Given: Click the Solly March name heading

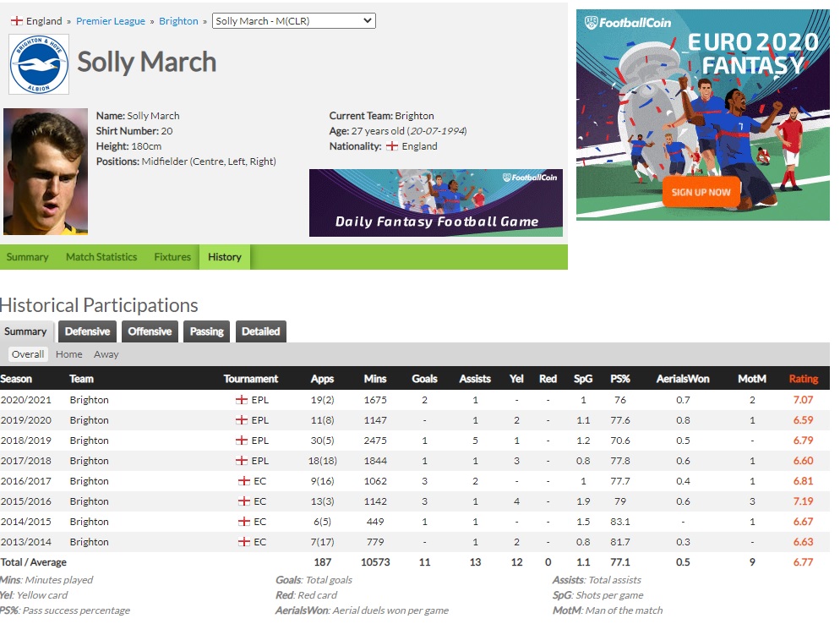Looking at the screenshot, I should click(x=147, y=62).
